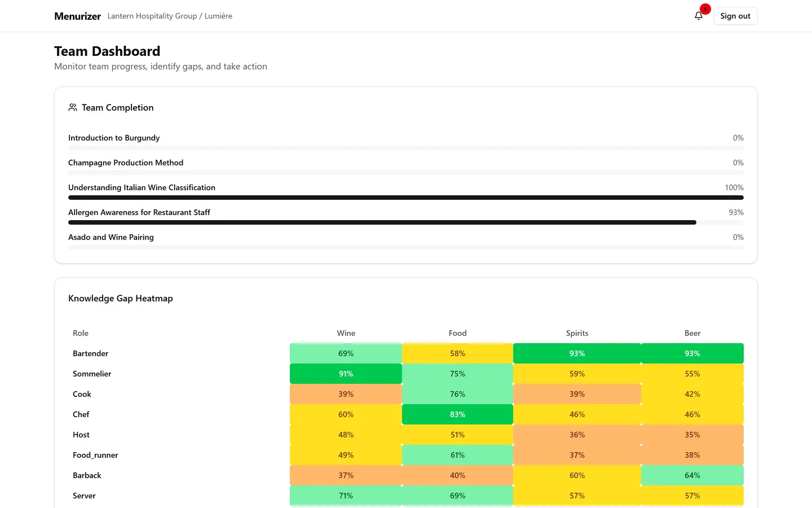This screenshot has width=812, height=508.
Task: Select the Bartender role row label
Action: click(x=90, y=353)
